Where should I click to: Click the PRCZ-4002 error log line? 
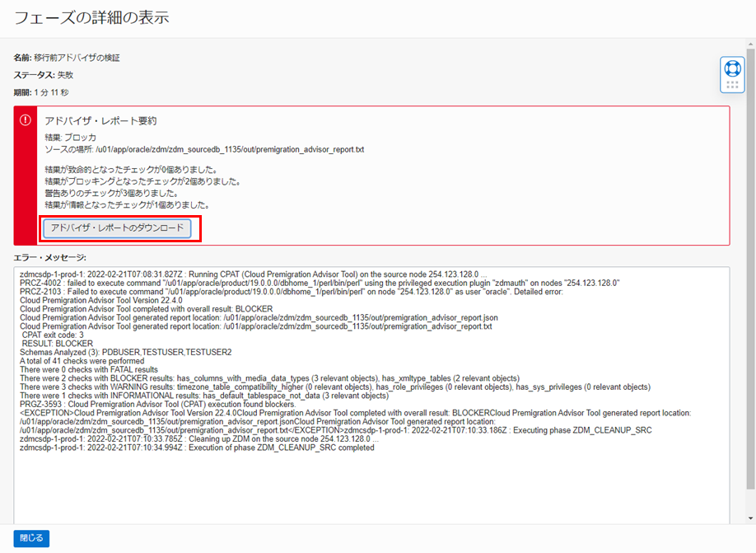pos(320,283)
